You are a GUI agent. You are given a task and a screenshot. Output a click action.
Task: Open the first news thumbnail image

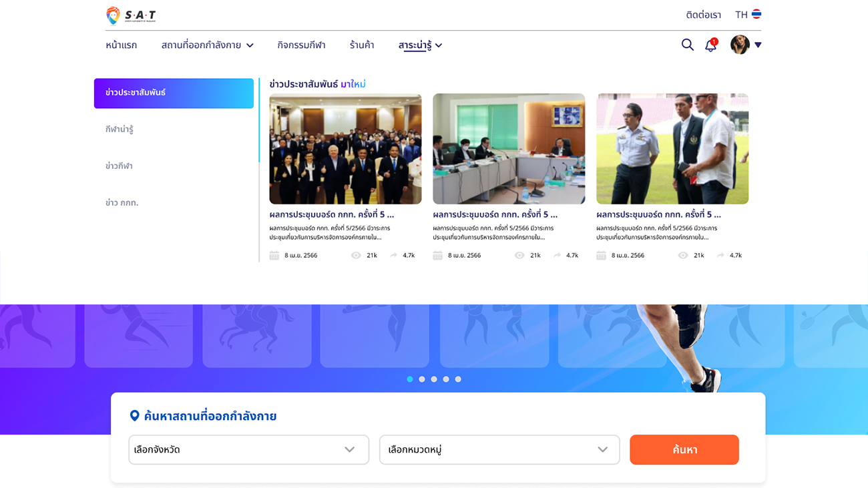(x=345, y=148)
